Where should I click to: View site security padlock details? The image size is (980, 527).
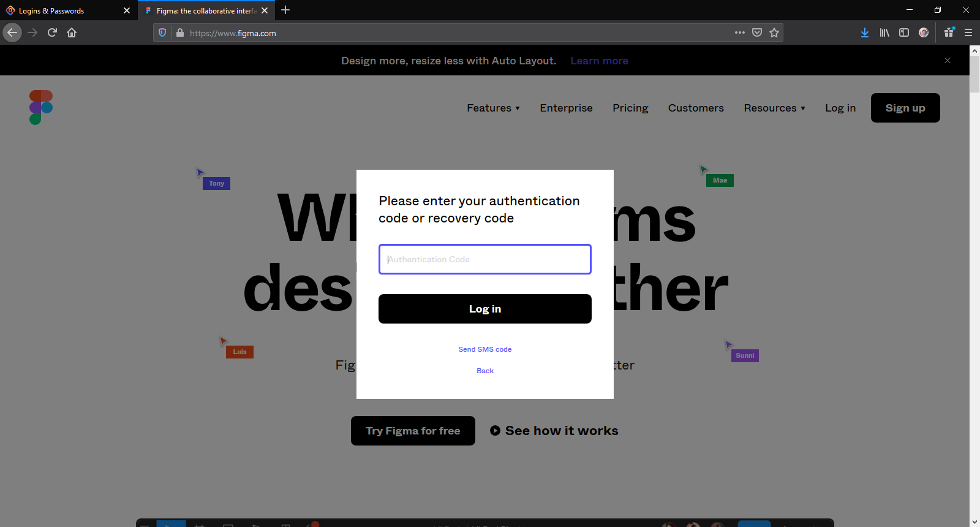(180, 33)
